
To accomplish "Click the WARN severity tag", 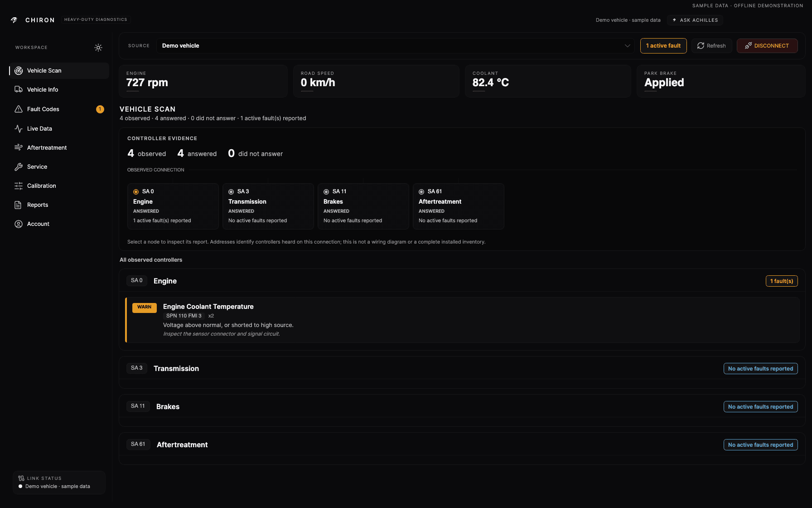I will coord(145,308).
